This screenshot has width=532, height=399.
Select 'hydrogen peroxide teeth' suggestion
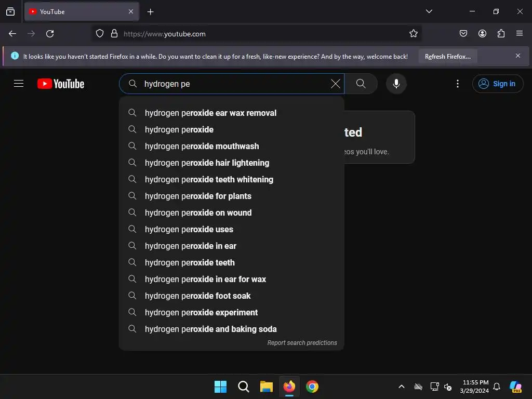(231, 262)
